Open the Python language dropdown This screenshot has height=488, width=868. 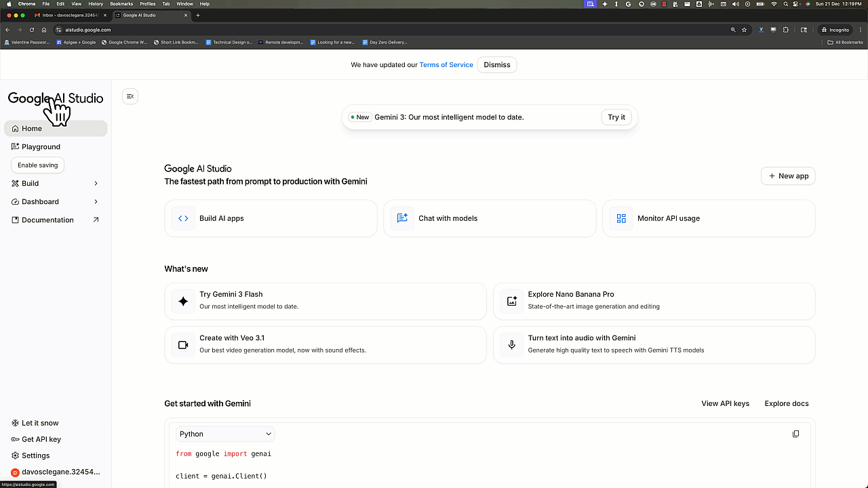(225, 434)
